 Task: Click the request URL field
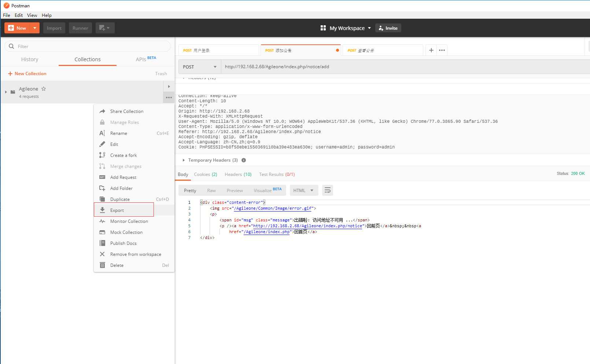405,67
